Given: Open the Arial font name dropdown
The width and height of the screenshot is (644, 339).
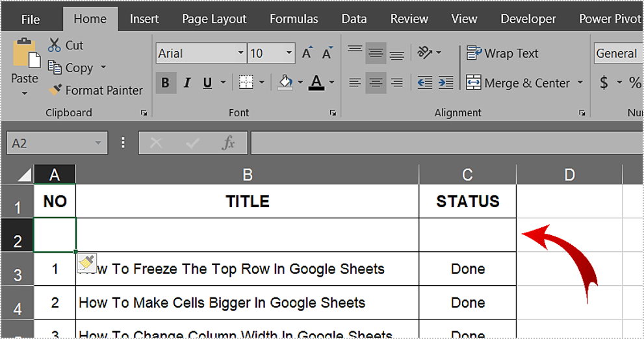Looking at the screenshot, I should (x=240, y=53).
